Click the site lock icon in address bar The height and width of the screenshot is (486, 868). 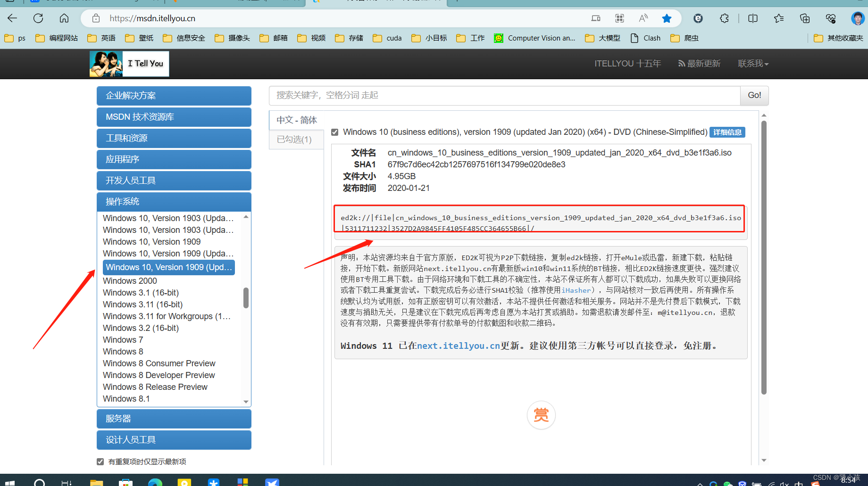(x=96, y=18)
